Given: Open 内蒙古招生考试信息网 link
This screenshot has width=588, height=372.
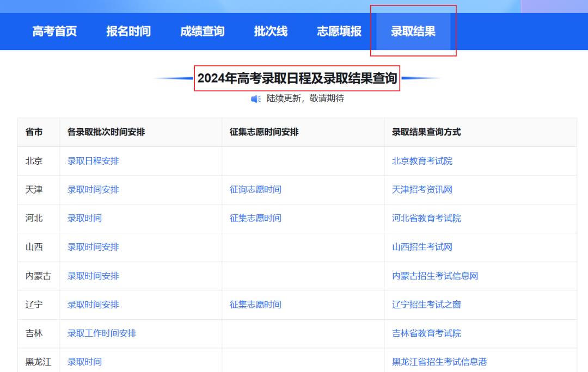Looking at the screenshot, I should pos(435,276).
